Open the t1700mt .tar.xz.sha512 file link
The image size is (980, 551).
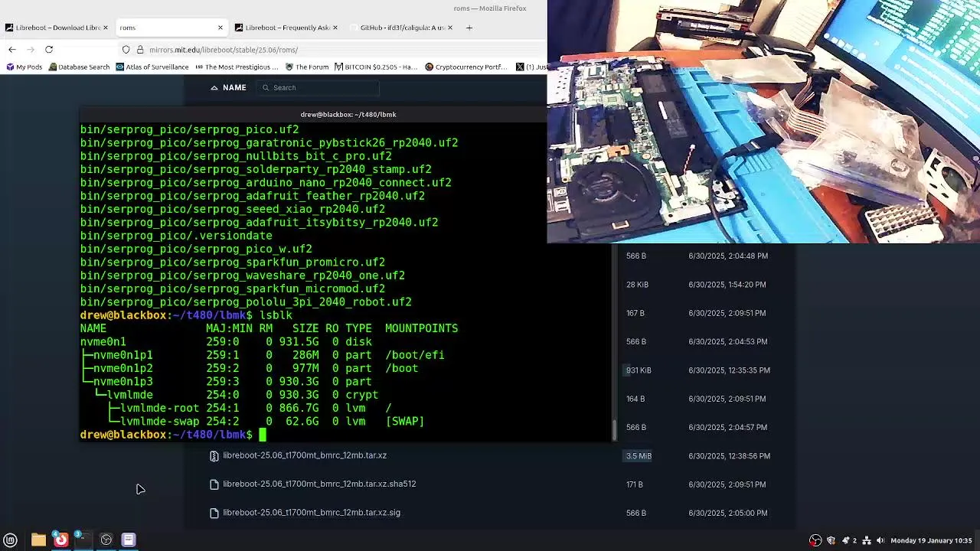(319, 484)
